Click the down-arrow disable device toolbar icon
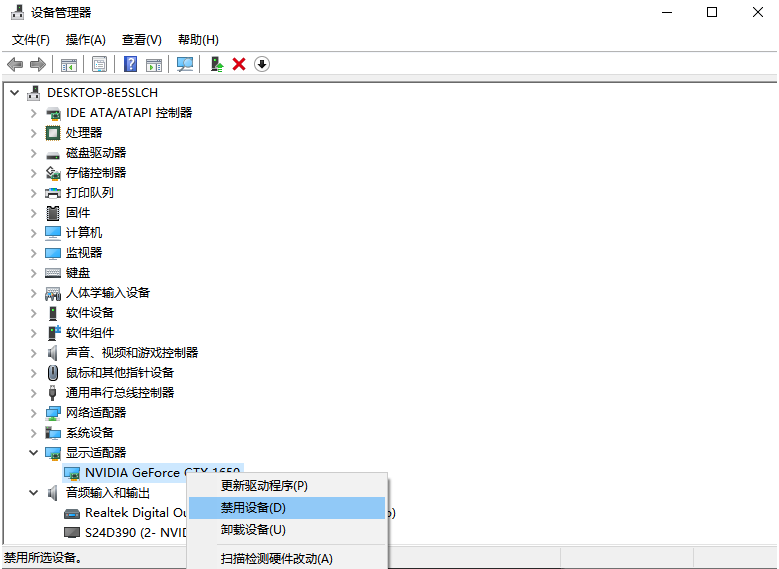779x569 pixels. click(x=262, y=64)
